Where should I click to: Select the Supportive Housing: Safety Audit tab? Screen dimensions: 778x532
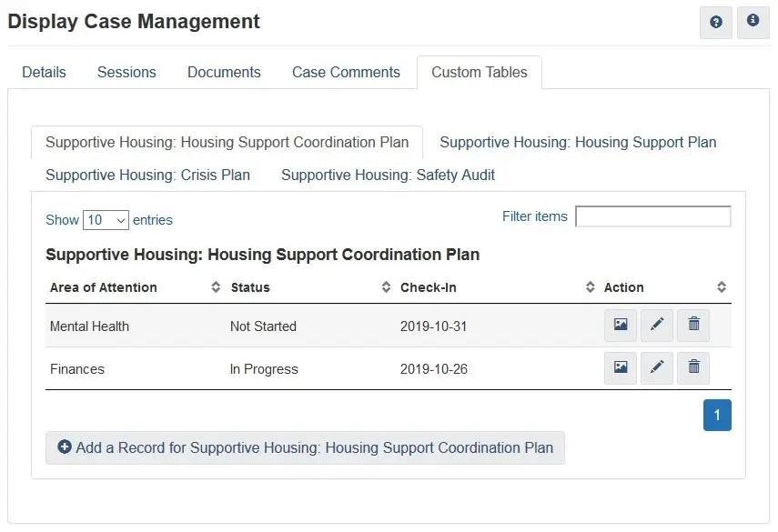pos(388,175)
